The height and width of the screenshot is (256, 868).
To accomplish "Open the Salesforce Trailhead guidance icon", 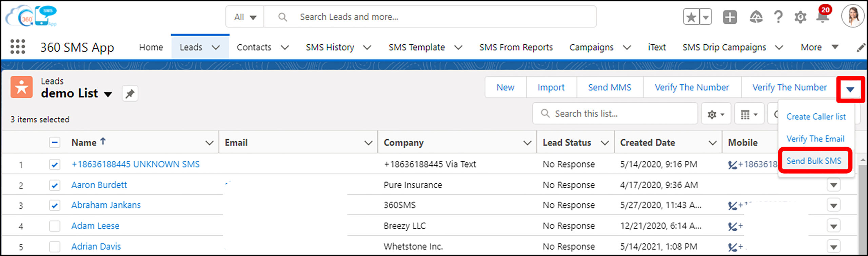I will pos(756,17).
